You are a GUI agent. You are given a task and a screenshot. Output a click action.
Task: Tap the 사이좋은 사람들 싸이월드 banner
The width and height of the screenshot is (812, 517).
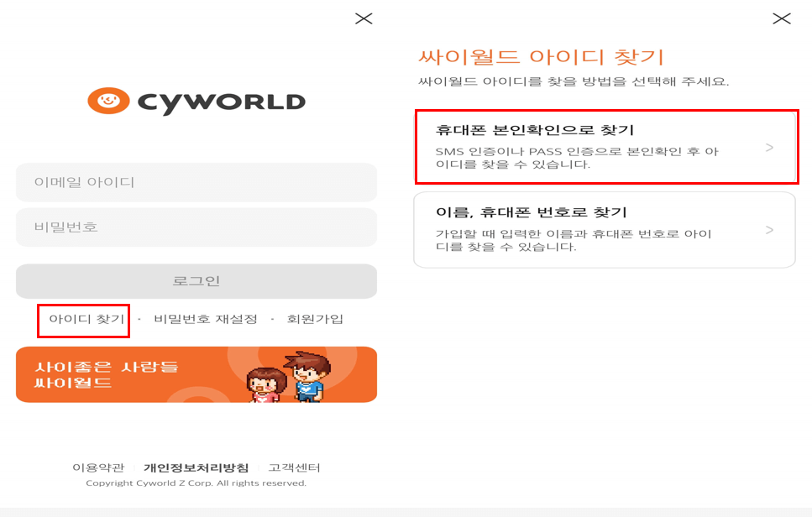196,374
